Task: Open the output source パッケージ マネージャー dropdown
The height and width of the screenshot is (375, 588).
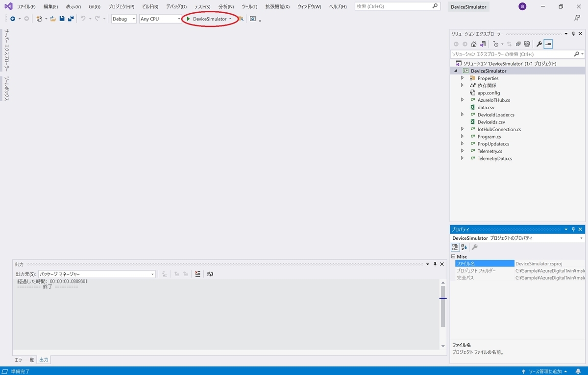Action: click(97, 274)
